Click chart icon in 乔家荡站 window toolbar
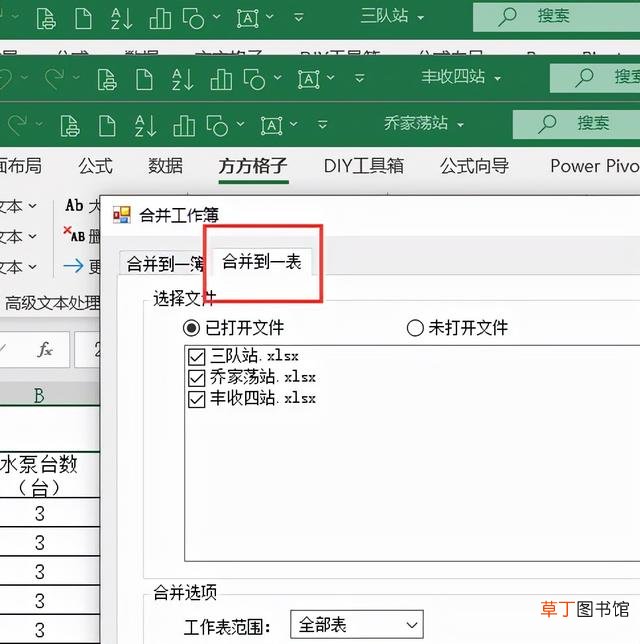This screenshot has width=640, height=644. [184, 125]
